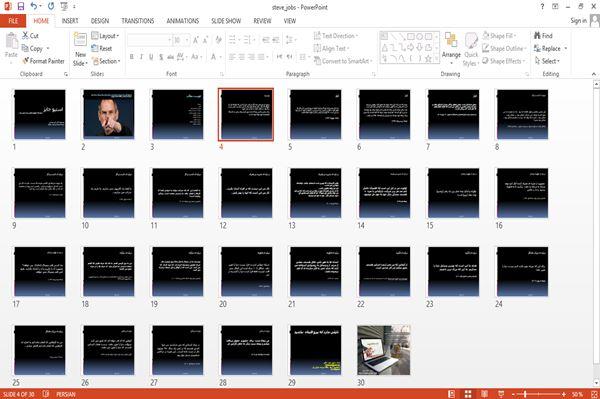600x399 pixels.
Task: Click Shape Effects button
Action: (x=503, y=61)
